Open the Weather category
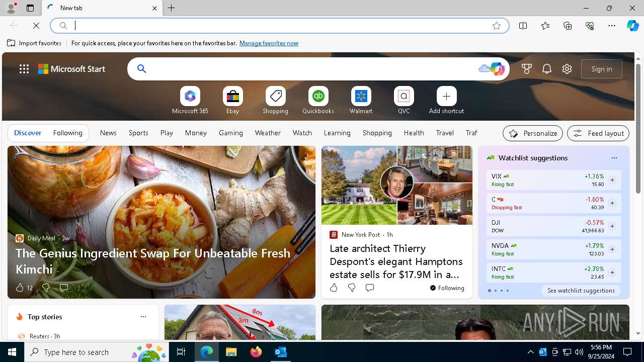The height and width of the screenshot is (362, 644). [x=268, y=133]
